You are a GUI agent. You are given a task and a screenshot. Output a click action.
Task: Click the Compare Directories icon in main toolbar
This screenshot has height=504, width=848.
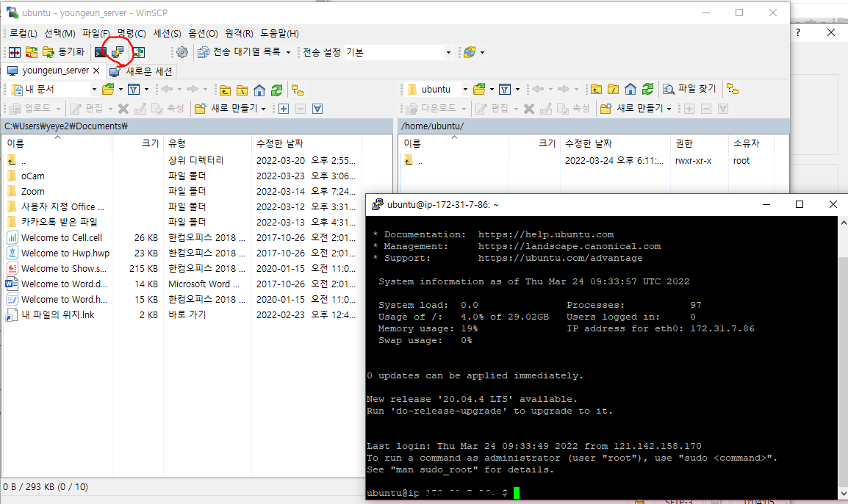click(15, 52)
